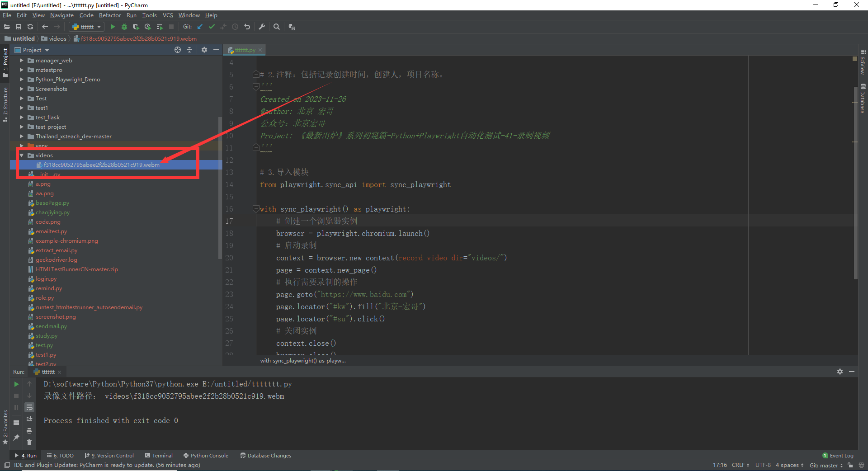Open PyCharm settings via wrench icon
The width and height of the screenshot is (868, 471).
point(262,27)
